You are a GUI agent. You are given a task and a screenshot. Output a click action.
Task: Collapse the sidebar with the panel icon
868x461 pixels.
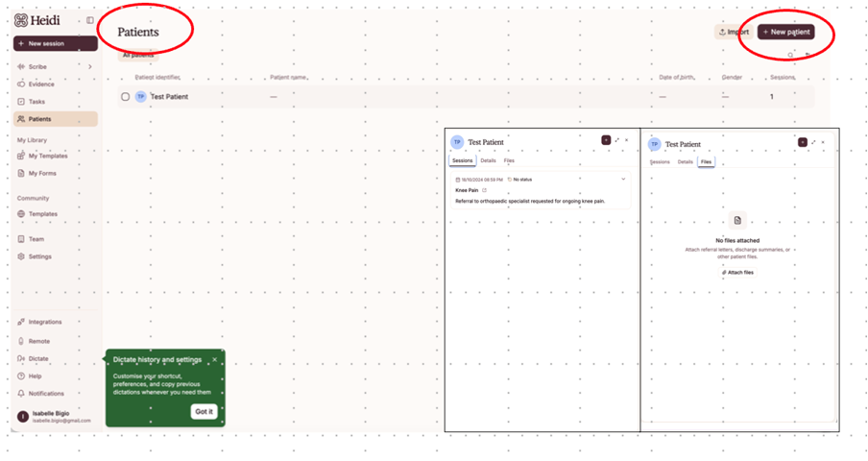89,20
